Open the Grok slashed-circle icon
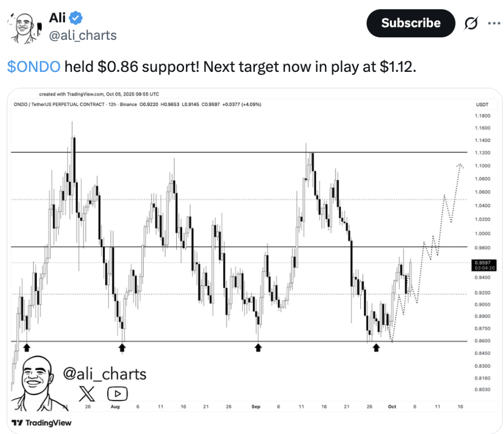Image resolution: width=504 pixels, height=434 pixels. (471, 23)
